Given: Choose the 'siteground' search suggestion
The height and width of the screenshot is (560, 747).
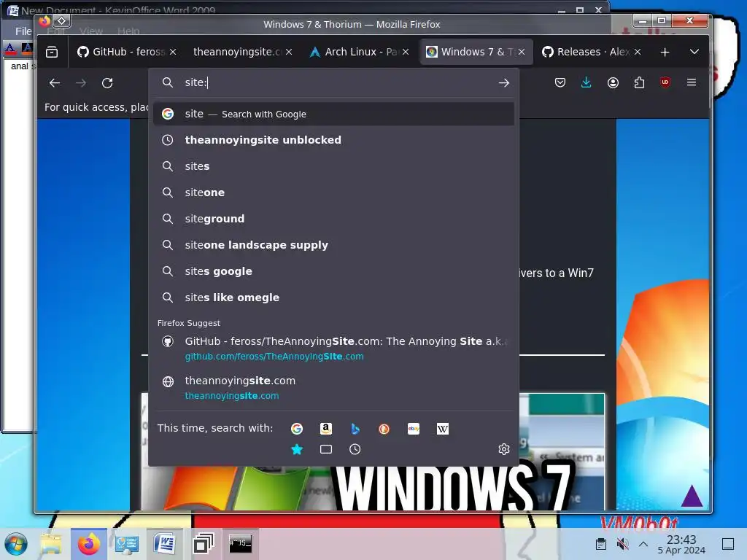Looking at the screenshot, I should click(333, 219).
